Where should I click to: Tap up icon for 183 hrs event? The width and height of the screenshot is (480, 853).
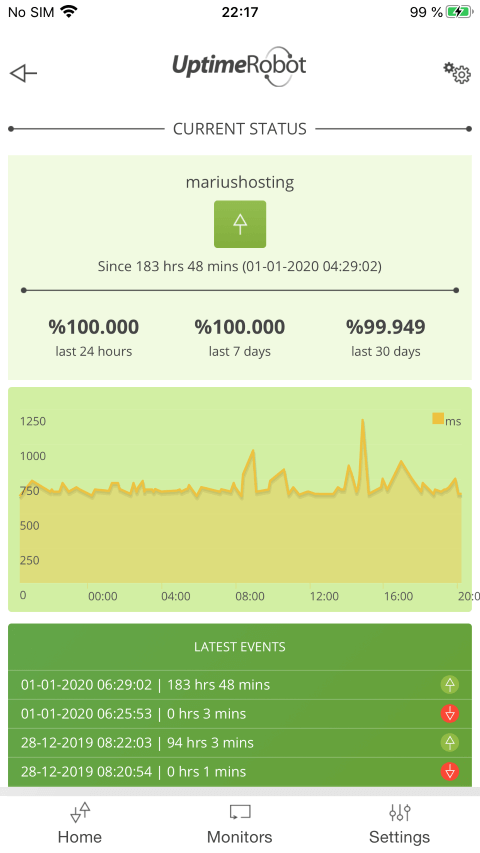[450, 684]
